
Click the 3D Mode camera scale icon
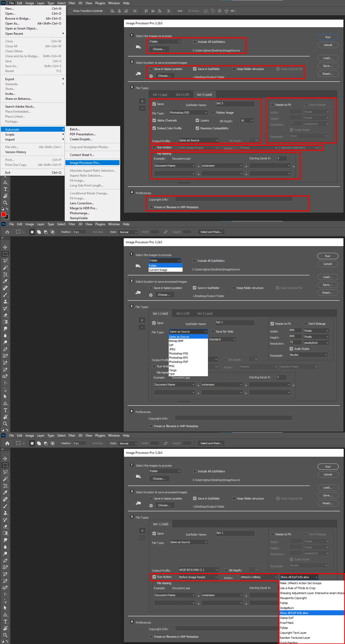coord(234,11)
